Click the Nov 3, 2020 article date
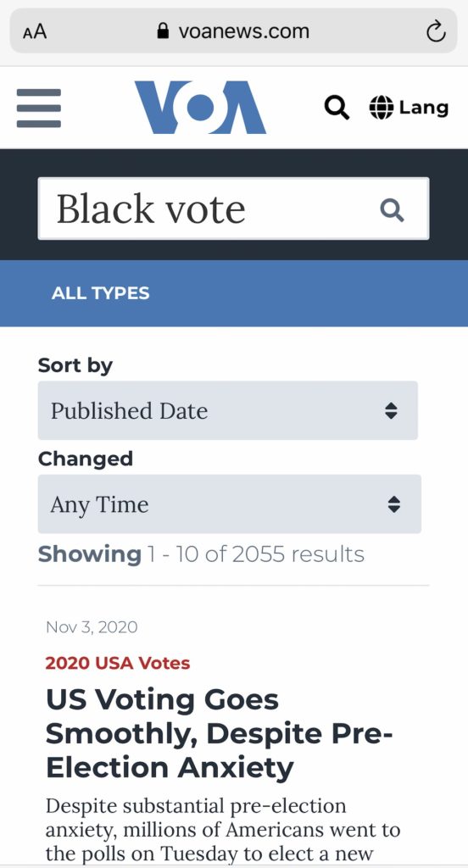The height and width of the screenshot is (868, 468). [92, 626]
